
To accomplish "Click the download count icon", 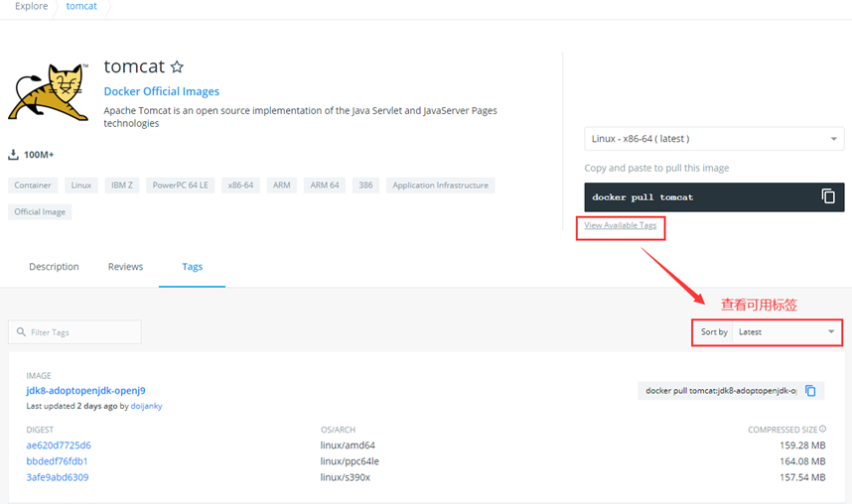I will click(13, 155).
